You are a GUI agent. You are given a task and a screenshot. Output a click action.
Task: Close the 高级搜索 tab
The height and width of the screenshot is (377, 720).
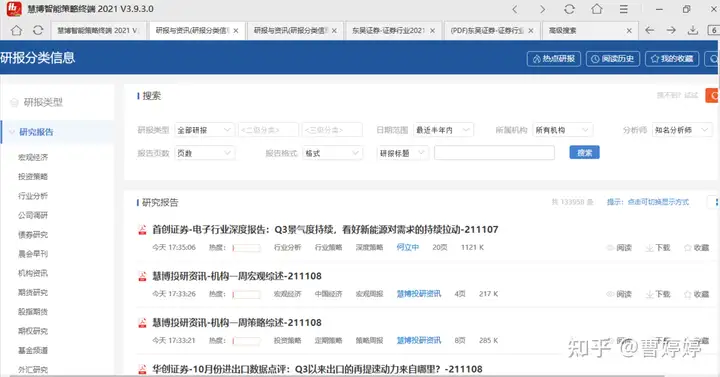pos(629,31)
